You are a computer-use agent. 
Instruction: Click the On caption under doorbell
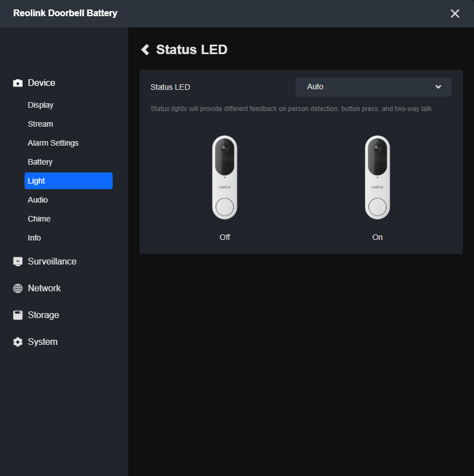tap(378, 237)
